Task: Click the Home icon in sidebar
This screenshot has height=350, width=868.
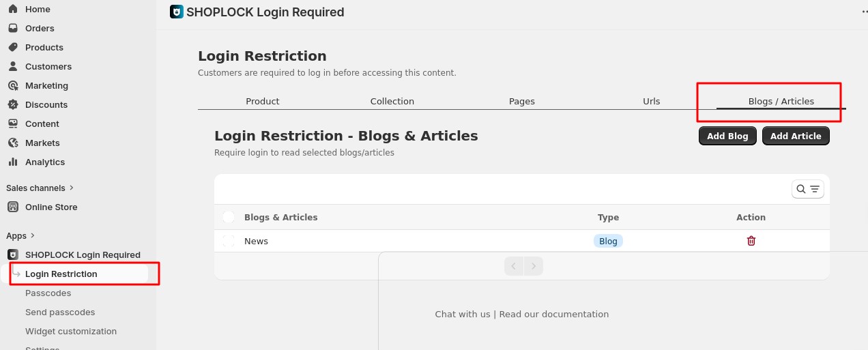Action: click(x=12, y=10)
